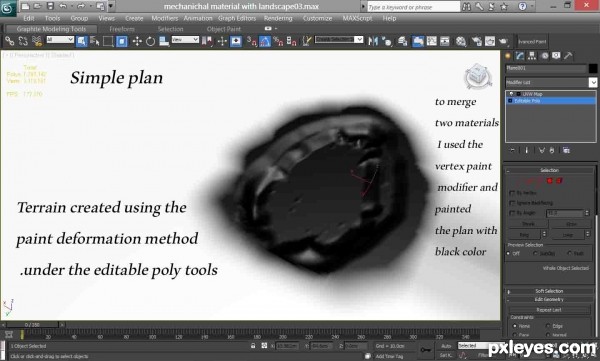
Task: Click the Align tool icon
Action: [x=387, y=41]
